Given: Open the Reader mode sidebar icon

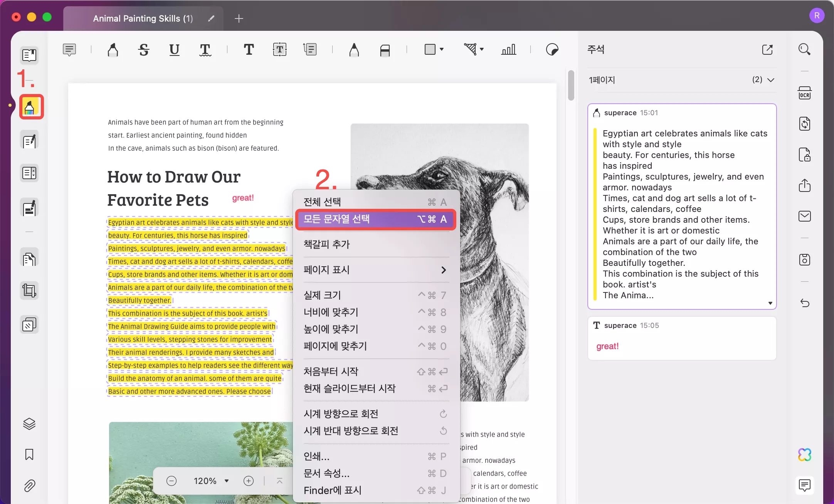Looking at the screenshot, I should (x=29, y=55).
